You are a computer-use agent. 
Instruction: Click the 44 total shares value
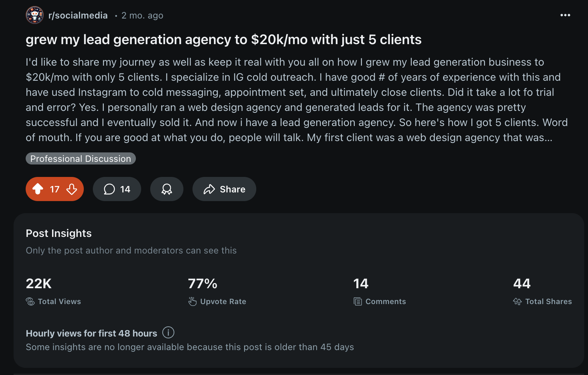522,283
